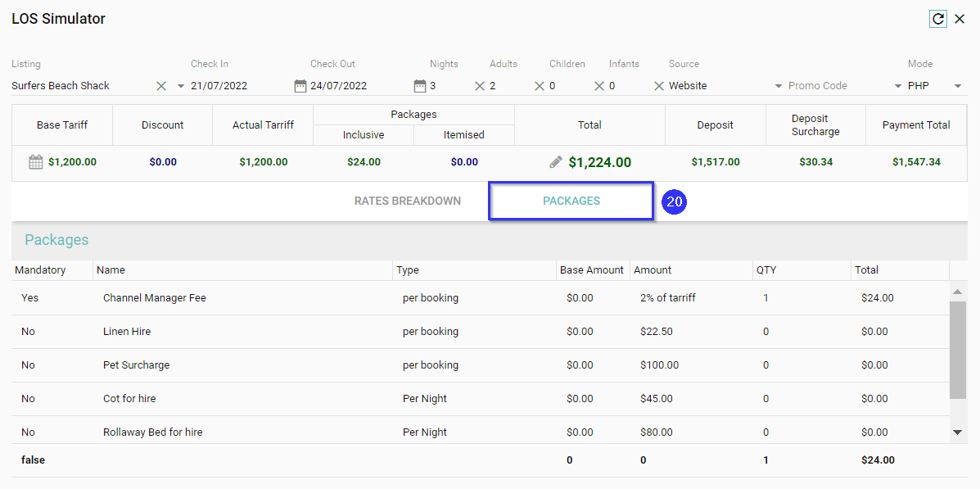Click the Name column header
The height and width of the screenshot is (489, 980).
click(x=111, y=269)
